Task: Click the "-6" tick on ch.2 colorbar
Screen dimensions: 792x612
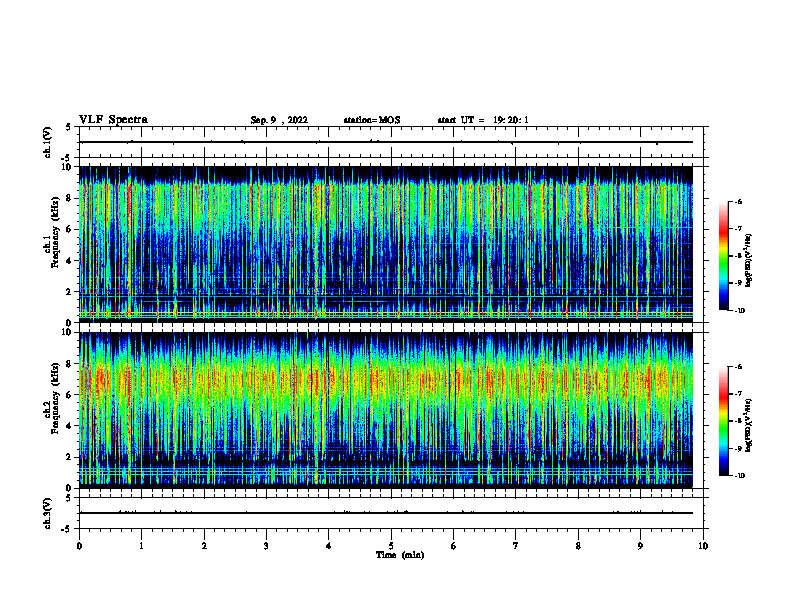Action: coord(738,367)
